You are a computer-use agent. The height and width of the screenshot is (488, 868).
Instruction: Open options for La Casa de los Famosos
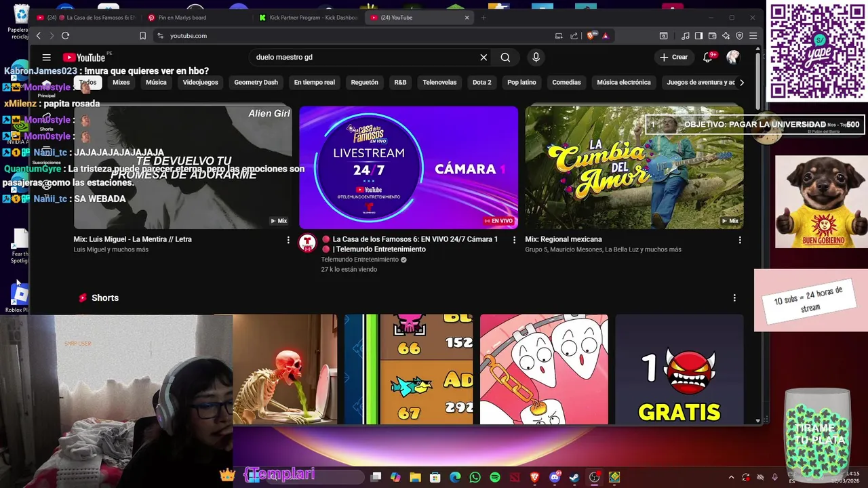(x=514, y=240)
